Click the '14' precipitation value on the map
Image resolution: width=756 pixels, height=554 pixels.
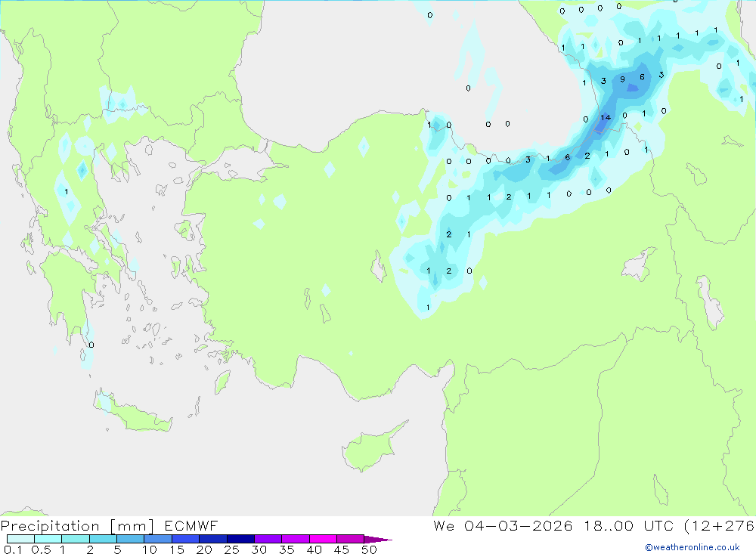[x=606, y=118]
